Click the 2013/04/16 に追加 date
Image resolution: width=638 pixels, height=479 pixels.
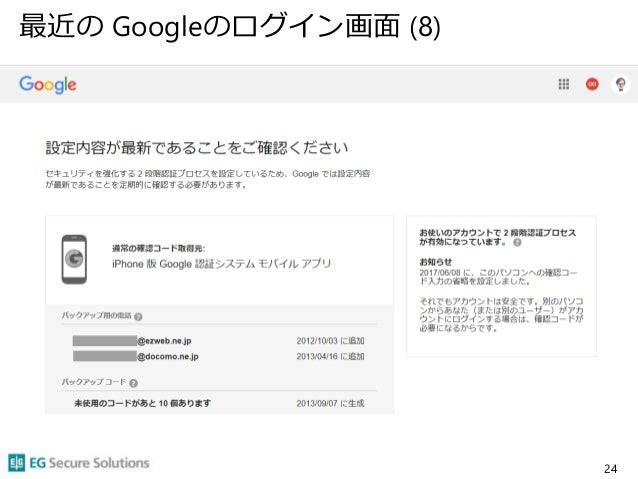330,357
